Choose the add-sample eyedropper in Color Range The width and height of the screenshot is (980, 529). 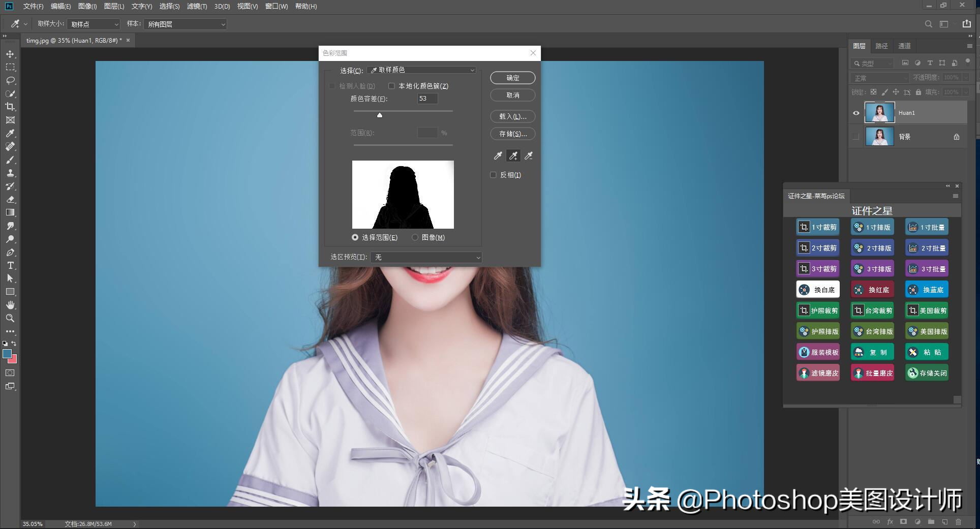pyautogui.click(x=513, y=156)
